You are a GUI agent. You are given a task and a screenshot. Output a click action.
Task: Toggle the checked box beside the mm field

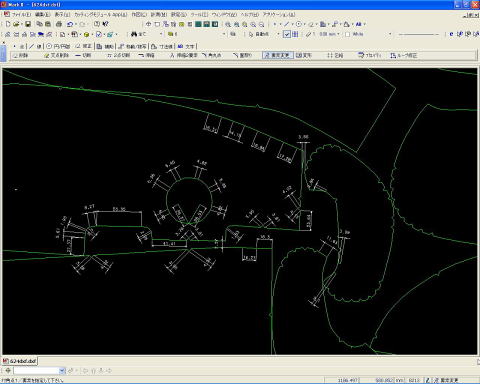(287, 34)
